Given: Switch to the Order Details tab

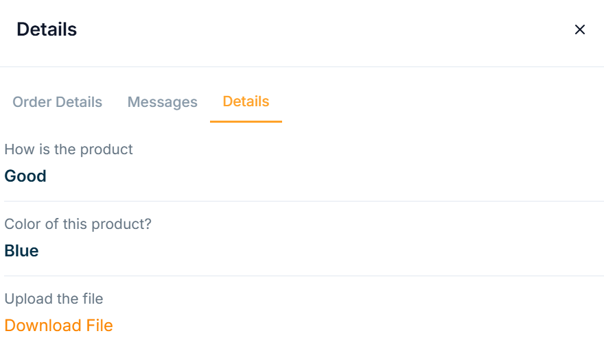Looking at the screenshot, I should click(58, 102).
